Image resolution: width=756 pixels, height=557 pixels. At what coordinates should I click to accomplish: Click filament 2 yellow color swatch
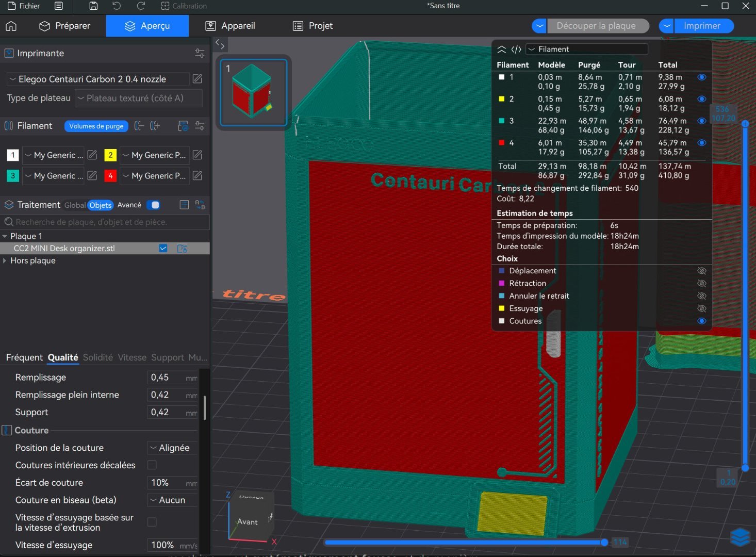tap(110, 155)
